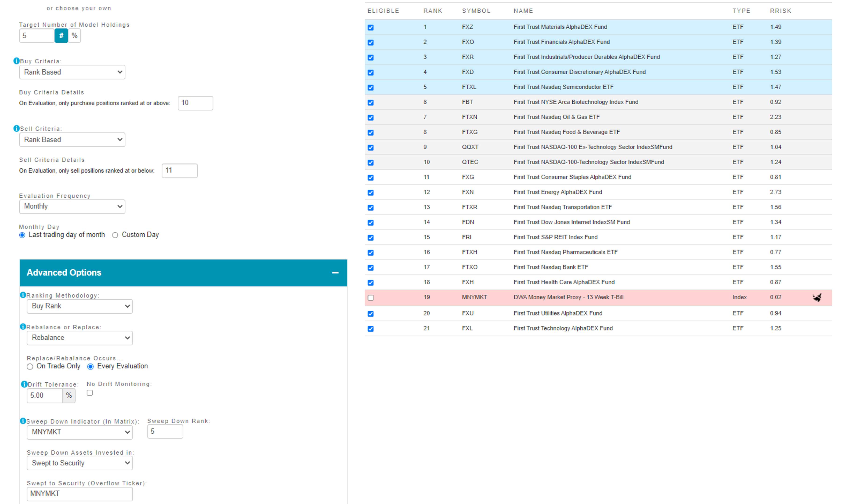
Task: Select Custom Day radio option
Action: click(x=115, y=235)
